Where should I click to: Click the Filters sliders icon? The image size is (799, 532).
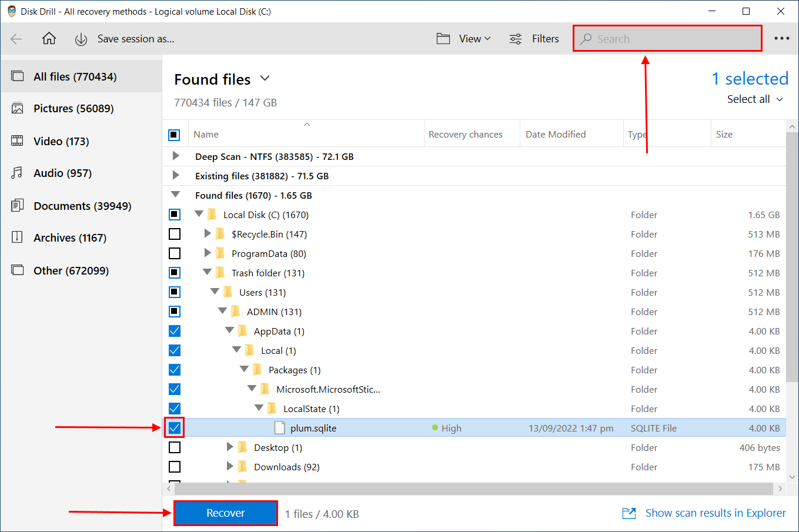tap(516, 39)
